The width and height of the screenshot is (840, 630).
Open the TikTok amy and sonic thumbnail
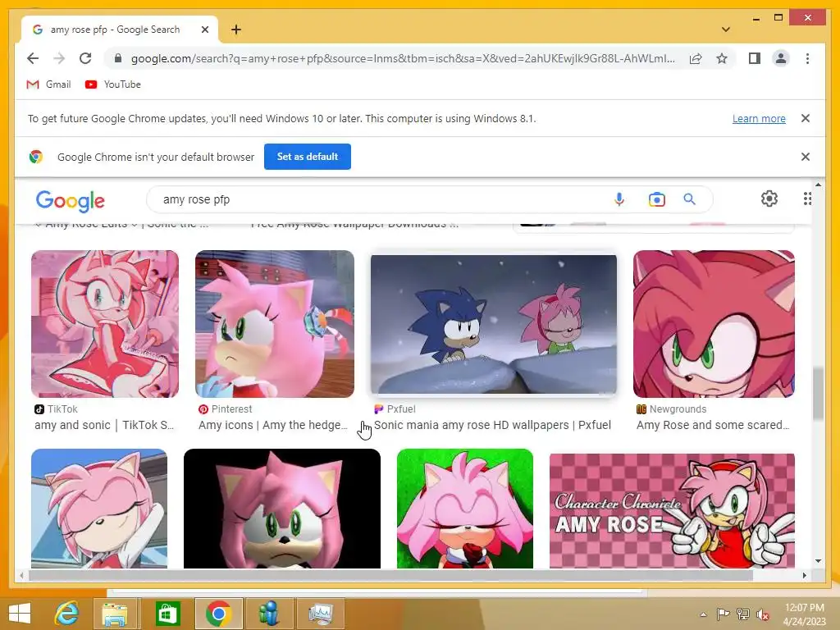point(105,323)
